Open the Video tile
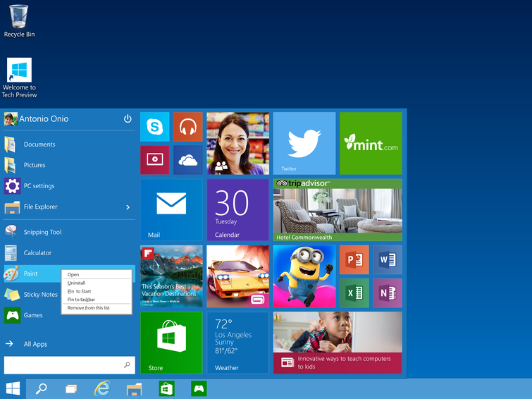Viewport: 532px width, 399px height. [x=155, y=160]
